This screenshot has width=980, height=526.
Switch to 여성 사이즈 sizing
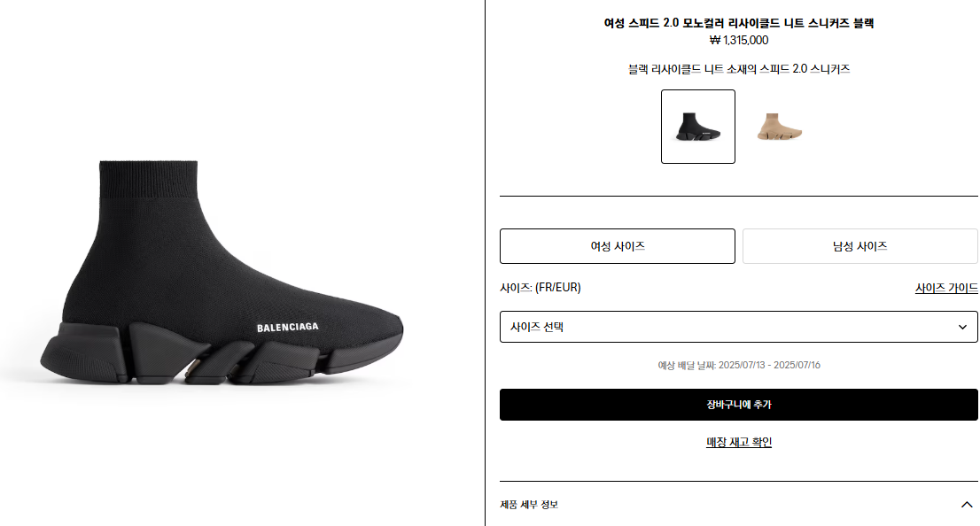point(618,246)
